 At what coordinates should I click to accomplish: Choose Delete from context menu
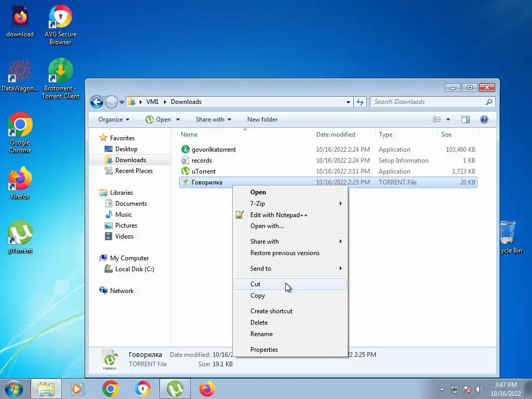(x=290, y=323)
